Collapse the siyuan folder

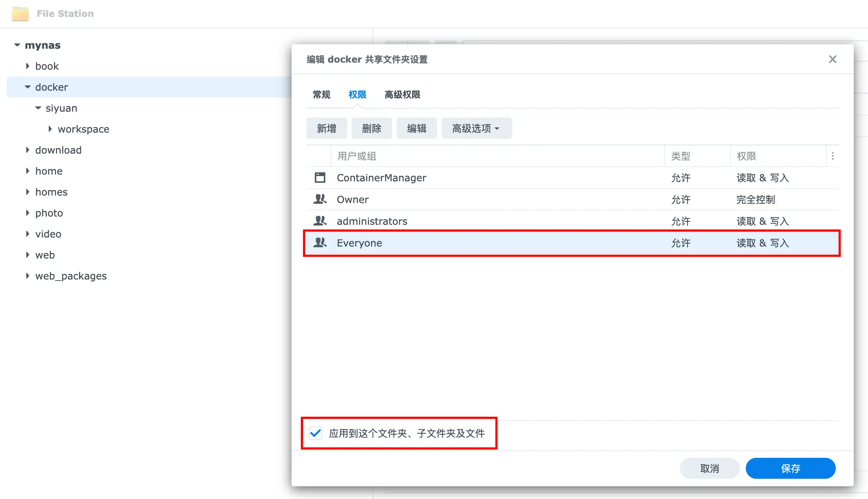[x=38, y=108]
